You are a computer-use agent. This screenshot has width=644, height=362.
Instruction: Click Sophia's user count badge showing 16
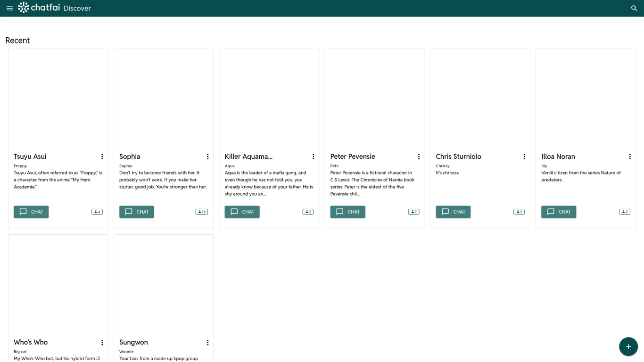coord(201,212)
